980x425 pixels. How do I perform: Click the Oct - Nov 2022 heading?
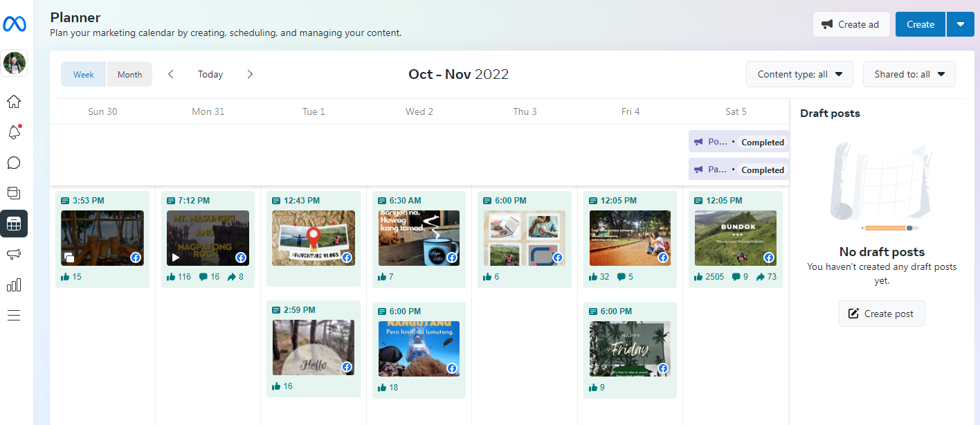click(459, 74)
